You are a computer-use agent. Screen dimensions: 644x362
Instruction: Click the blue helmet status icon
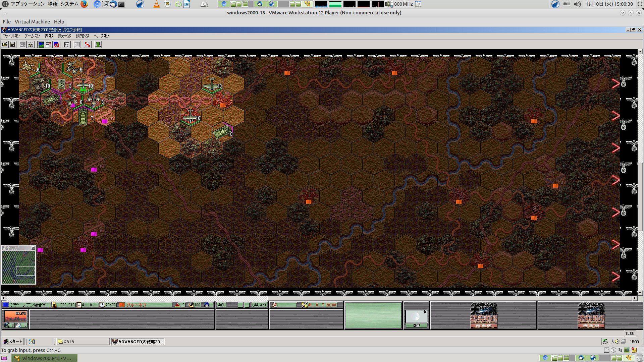tap(207, 305)
